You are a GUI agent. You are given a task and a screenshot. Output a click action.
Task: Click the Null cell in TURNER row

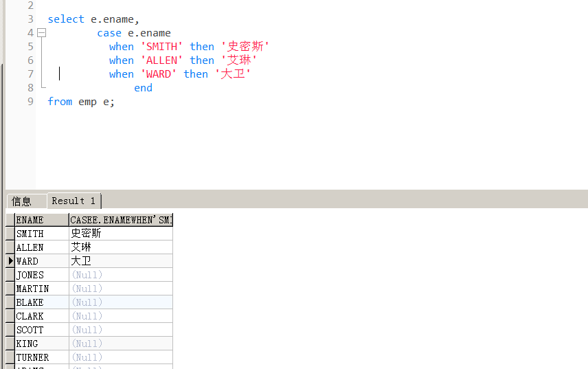121,357
